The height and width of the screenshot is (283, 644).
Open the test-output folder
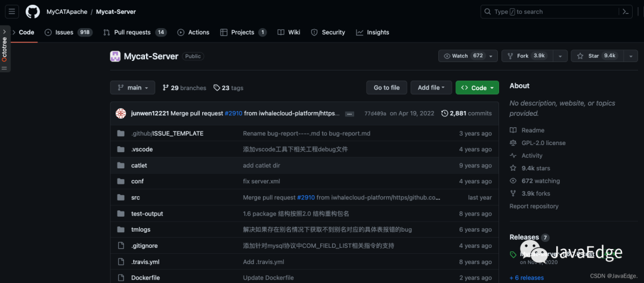[147, 214]
